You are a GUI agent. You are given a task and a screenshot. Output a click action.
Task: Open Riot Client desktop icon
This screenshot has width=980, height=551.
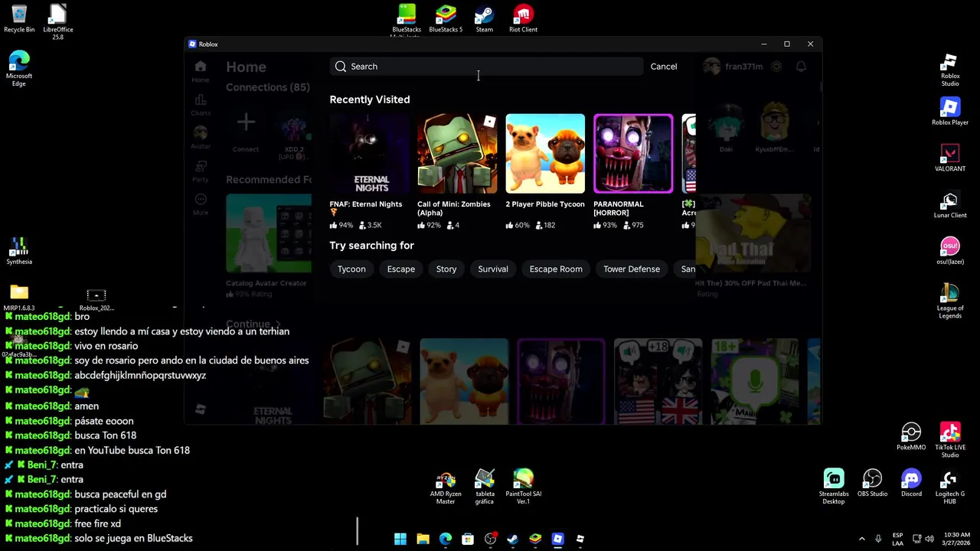pyautogui.click(x=524, y=19)
